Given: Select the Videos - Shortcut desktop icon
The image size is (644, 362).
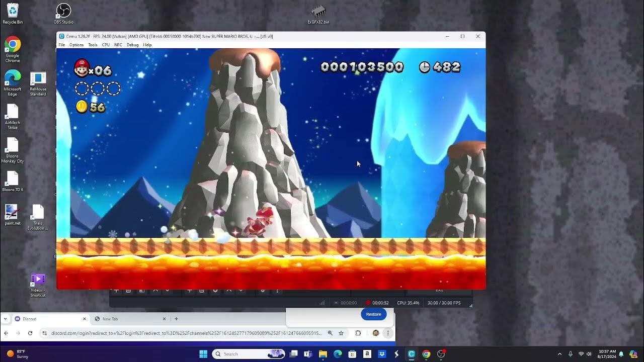Looking at the screenshot, I should pyautogui.click(x=38, y=285).
